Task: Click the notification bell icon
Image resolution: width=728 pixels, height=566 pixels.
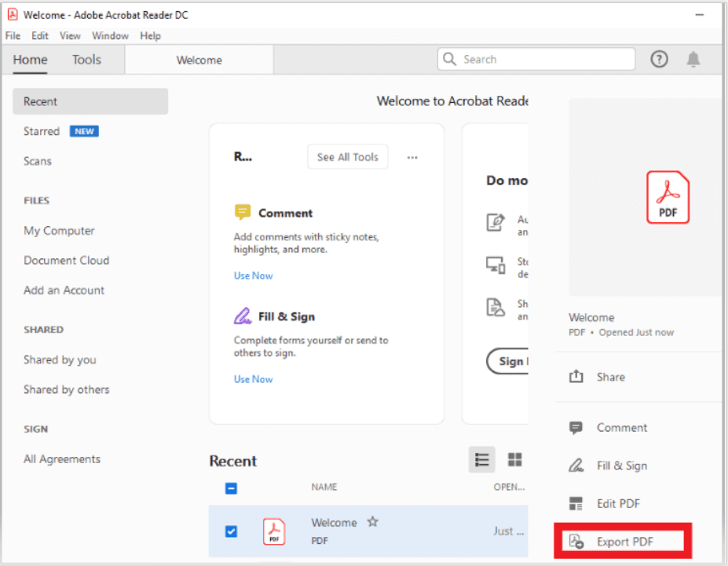Action: [693, 58]
